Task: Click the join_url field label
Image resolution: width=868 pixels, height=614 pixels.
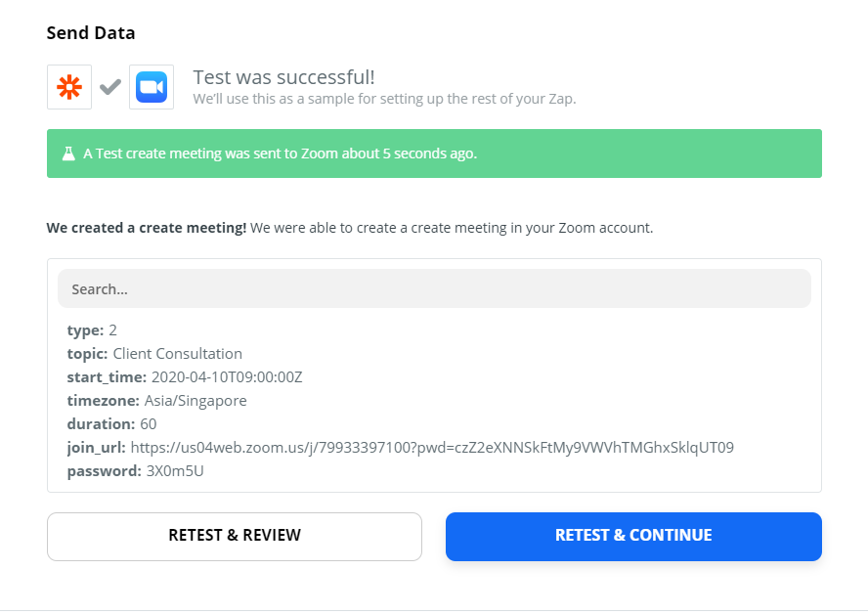Action: click(97, 448)
